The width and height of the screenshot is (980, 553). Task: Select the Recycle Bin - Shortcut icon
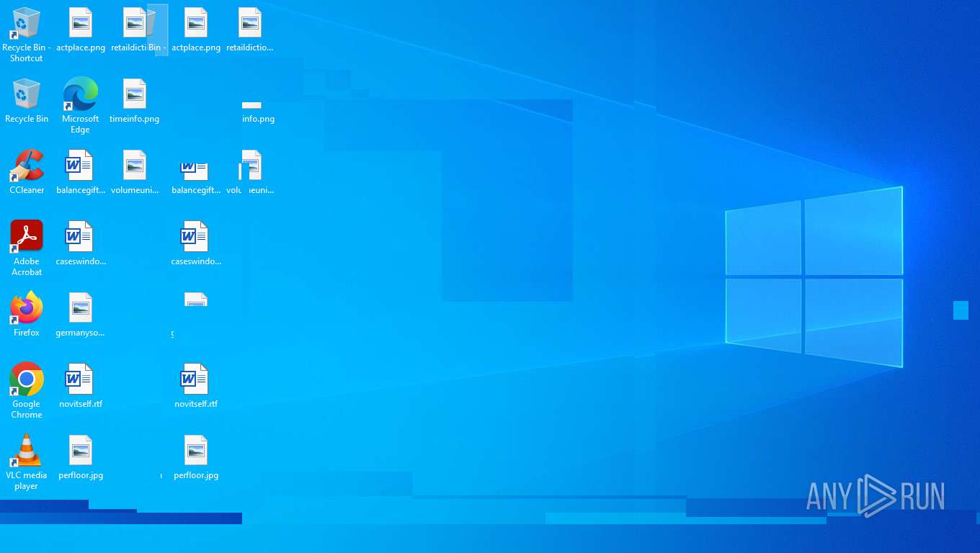[x=27, y=33]
